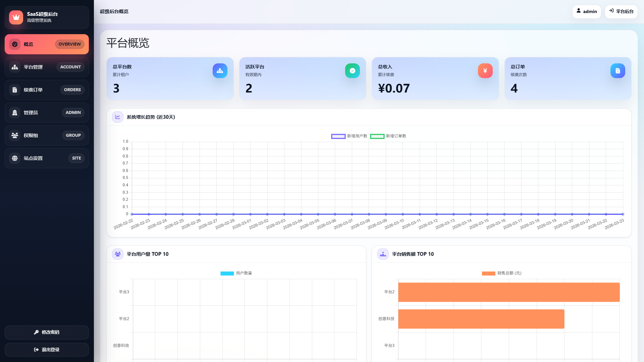Open the 权限组 GROUP page
This screenshot has height=362, width=644.
[x=47, y=135]
